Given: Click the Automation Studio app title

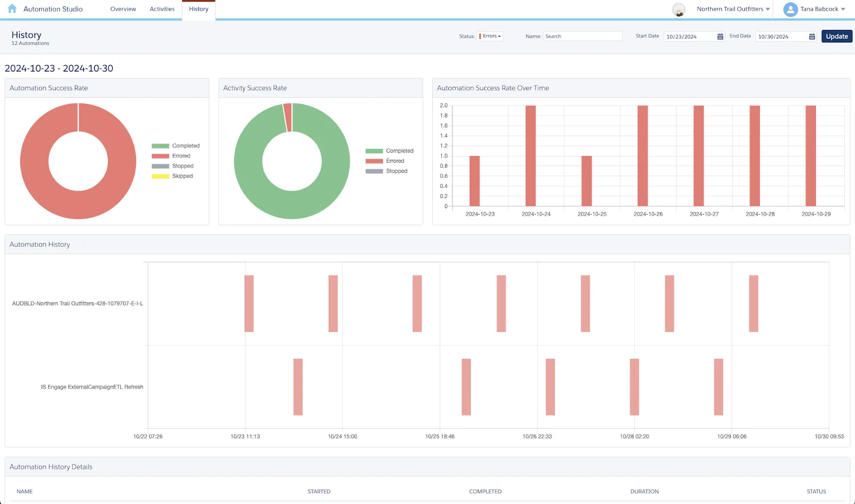Looking at the screenshot, I should click(x=53, y=9).
